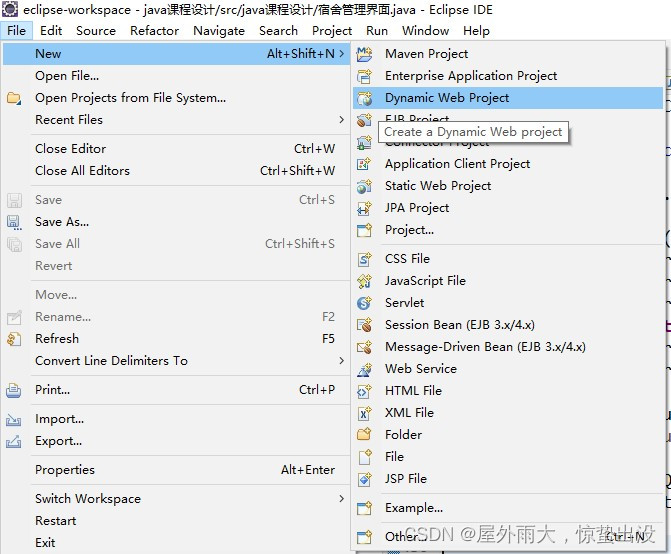Click the Save As floppy icon
The height and width of the screenshot is (554, 671).
coord(14,222)
